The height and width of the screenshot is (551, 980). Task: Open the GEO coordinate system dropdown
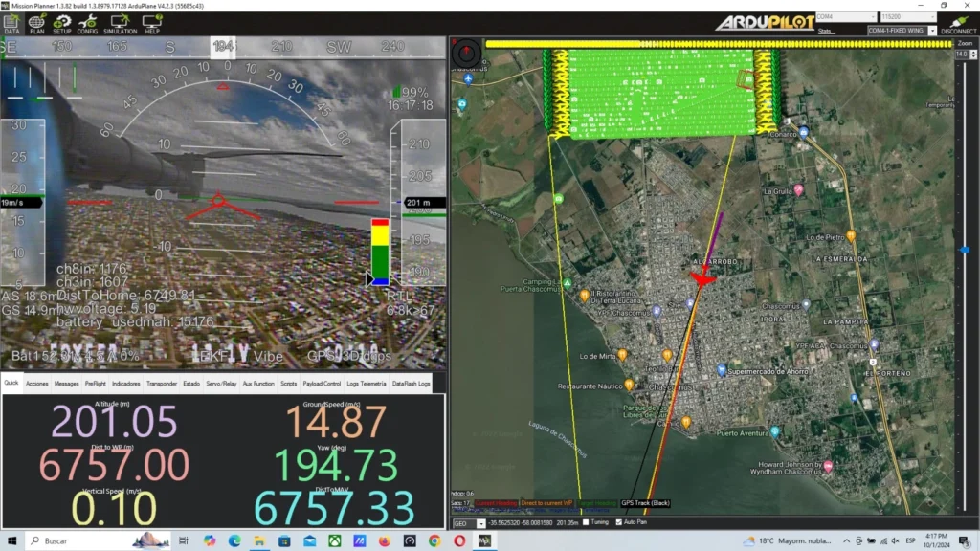pos(469,523)
